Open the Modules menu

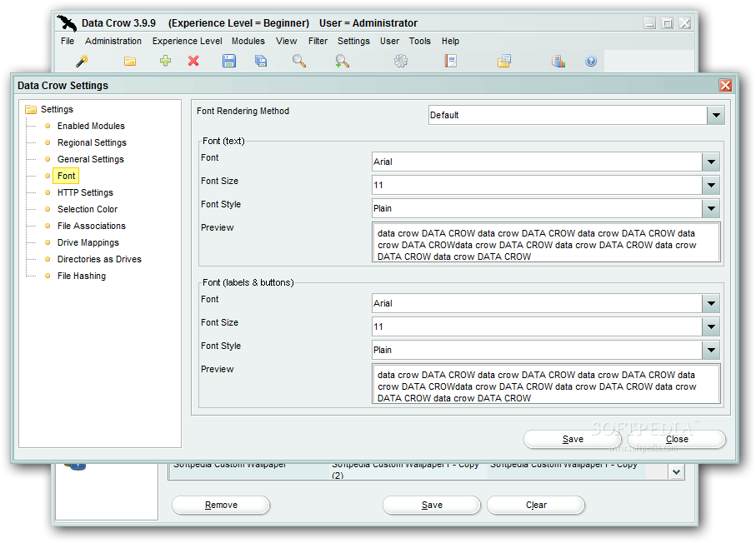coord(248,41)
